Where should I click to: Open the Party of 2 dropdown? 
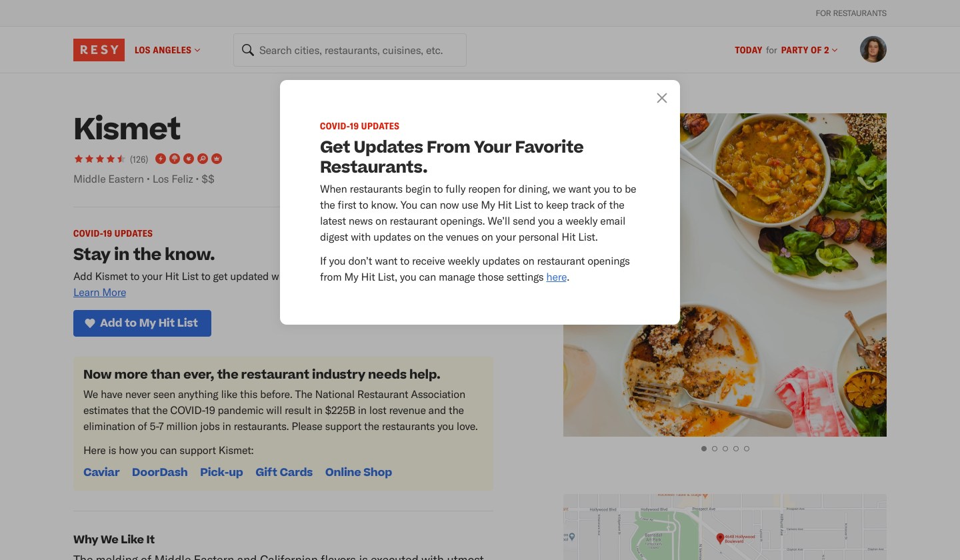[809, 50]
